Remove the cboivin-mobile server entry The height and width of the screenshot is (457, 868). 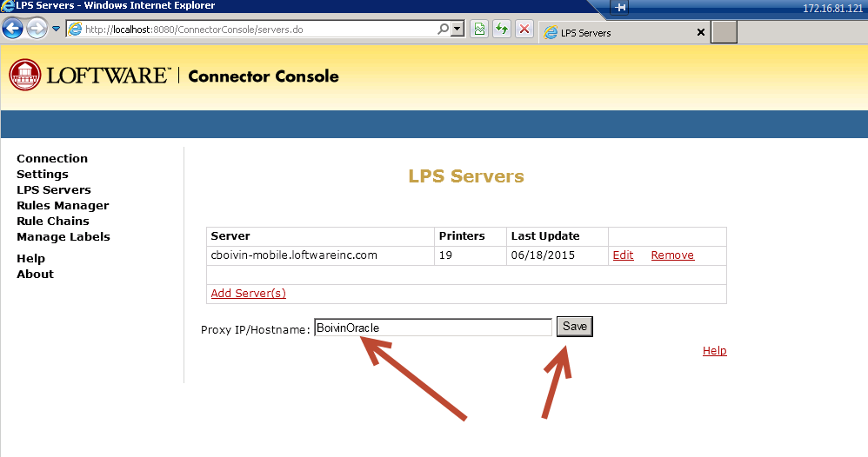click(x=672, y=255)
